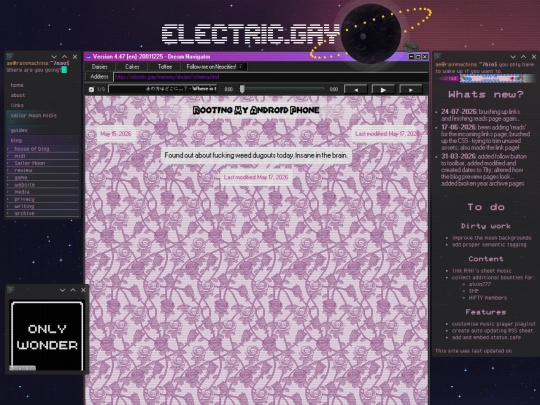Click improve the moon backgrounds item
Viewport: 540px width, 405px height.
pos(491,238)
